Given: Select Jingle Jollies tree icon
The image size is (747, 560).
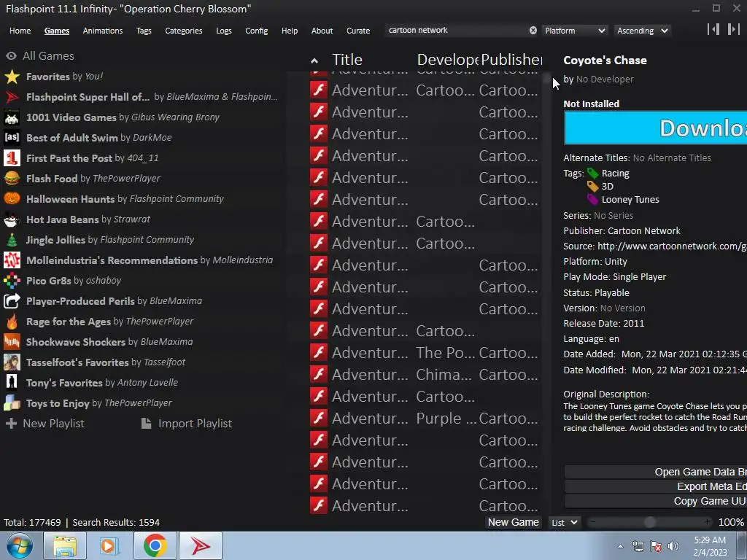Looking at the screenshot, I should tap(12, 239).
